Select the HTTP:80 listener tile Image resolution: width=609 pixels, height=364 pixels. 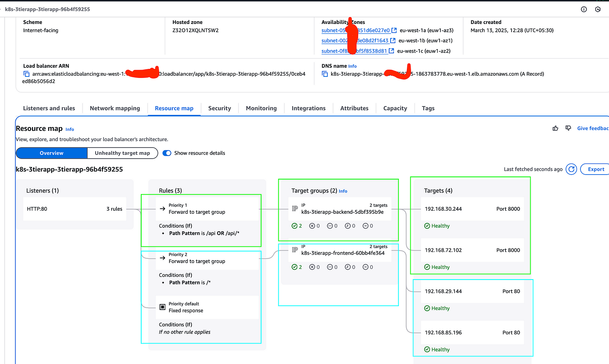tap(75, 209)
